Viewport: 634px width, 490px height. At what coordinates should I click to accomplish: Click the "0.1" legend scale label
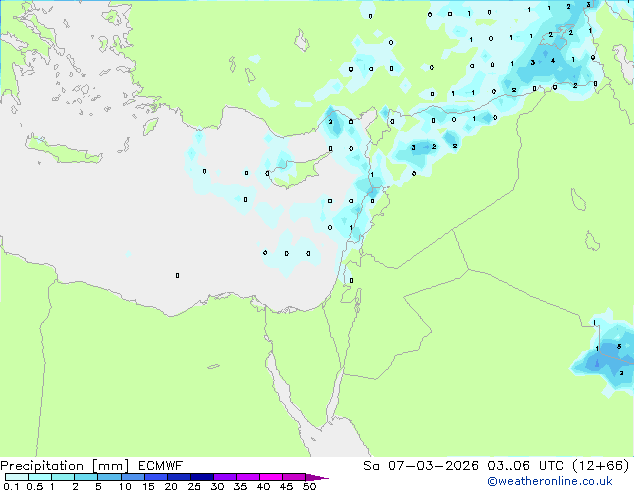[11, 486]
